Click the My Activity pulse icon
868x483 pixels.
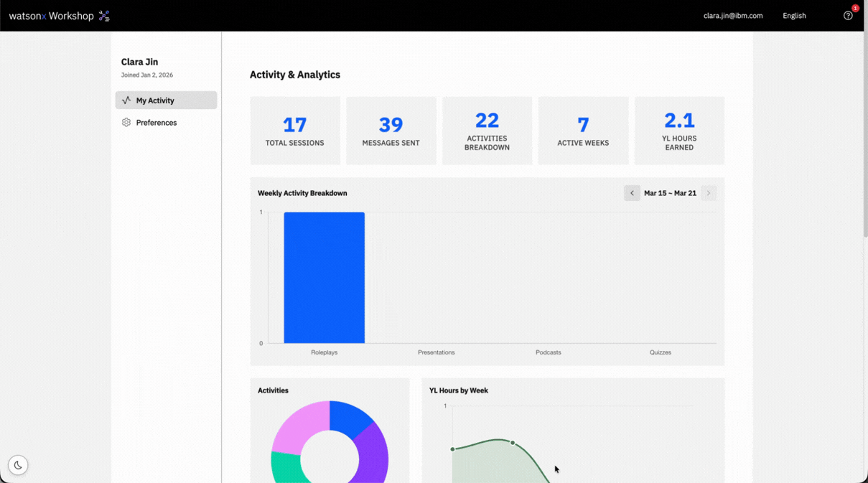pos(126,100)
